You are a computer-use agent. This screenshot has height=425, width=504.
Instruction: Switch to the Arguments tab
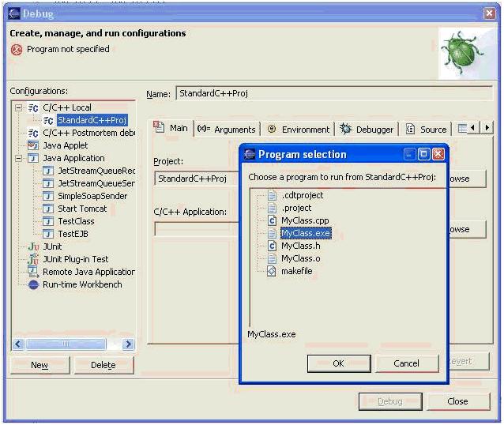point(226,129)
